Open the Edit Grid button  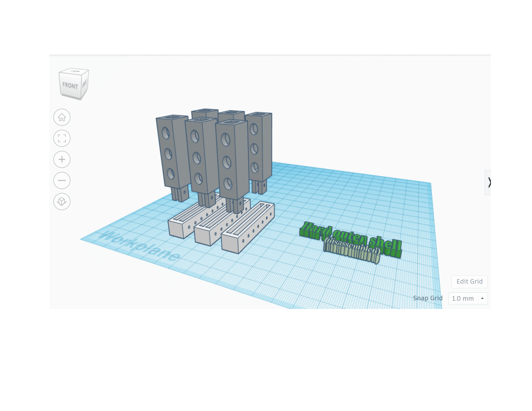[469, 281]
